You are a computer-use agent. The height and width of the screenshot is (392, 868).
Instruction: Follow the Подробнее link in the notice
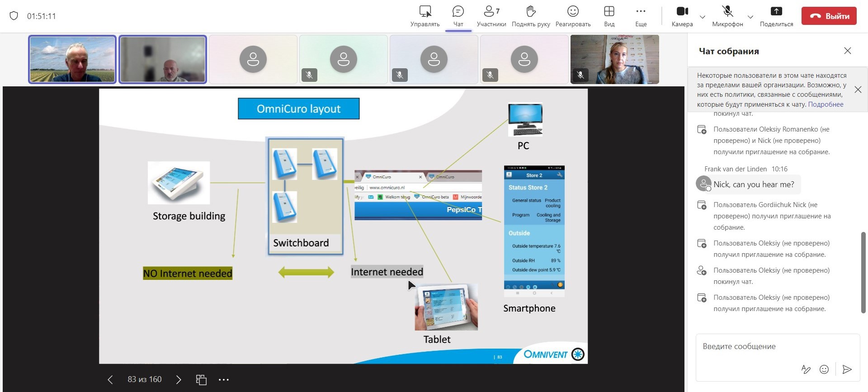826,104
